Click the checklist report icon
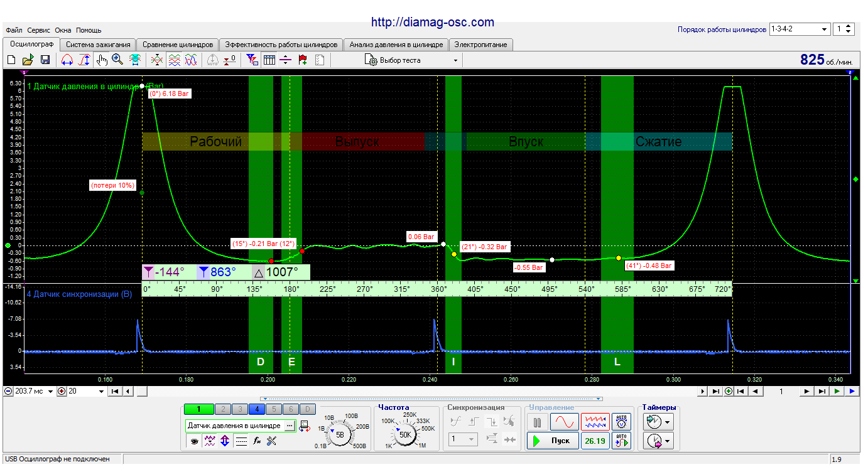 (x=320, y=60)
